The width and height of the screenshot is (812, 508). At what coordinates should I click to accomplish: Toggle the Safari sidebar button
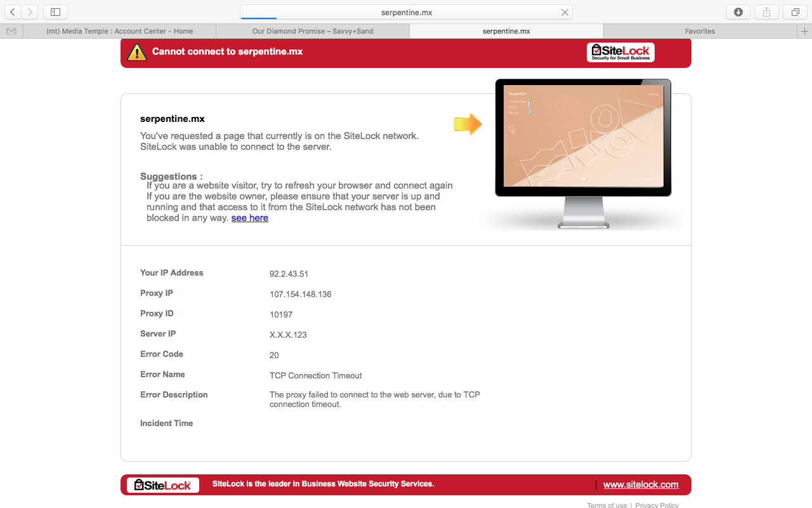point(56,12)
